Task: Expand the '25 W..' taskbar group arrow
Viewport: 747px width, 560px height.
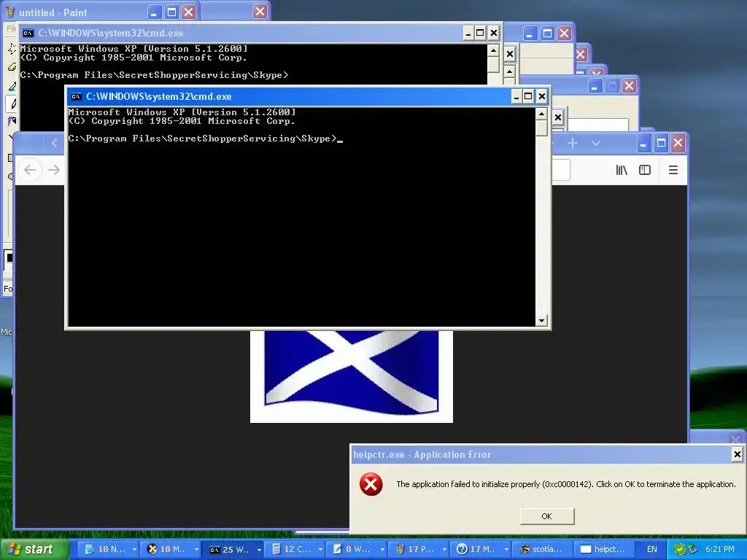Action: pos(259,550)
